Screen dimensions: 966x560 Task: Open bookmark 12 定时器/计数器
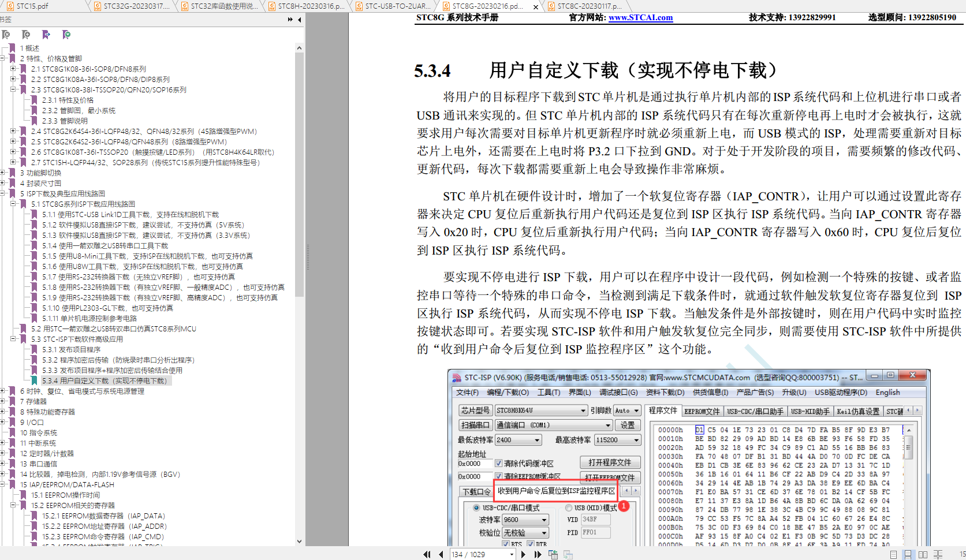click(47, 453)
